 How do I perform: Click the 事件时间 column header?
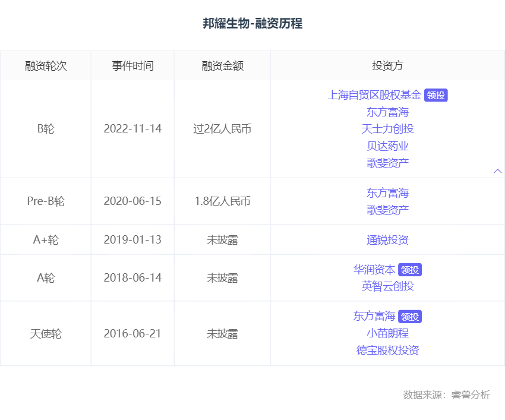click(x=132, y=66)
